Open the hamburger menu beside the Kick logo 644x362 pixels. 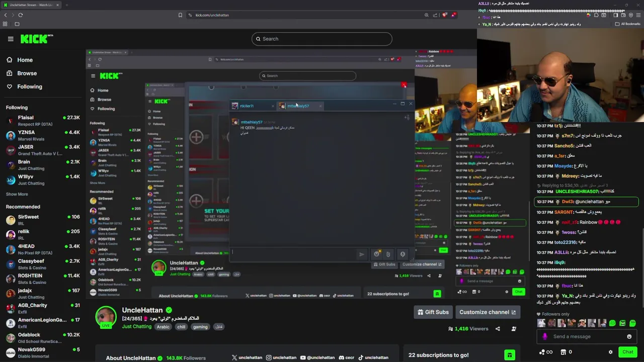click(x=11, y=39)
